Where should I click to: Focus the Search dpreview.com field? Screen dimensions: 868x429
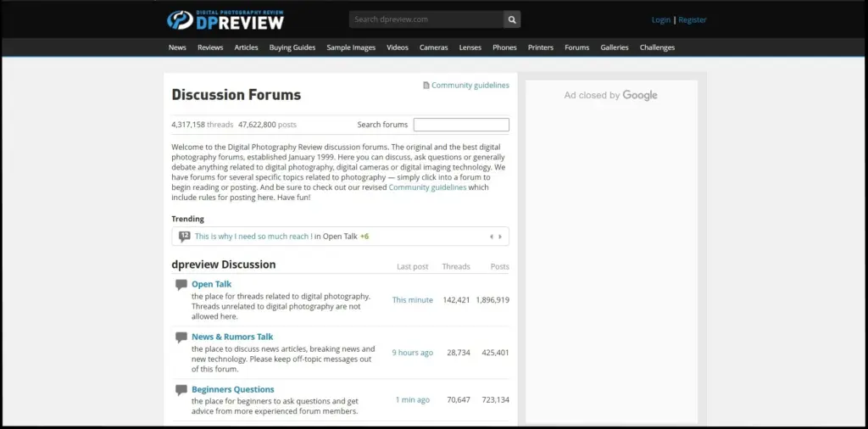coord(426,19)
